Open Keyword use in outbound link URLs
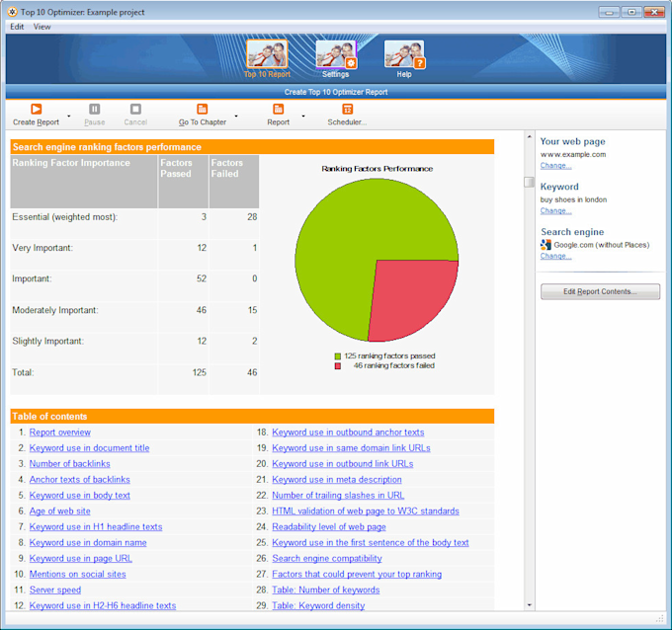The image size is (672, 630). [x=343, y=464]
